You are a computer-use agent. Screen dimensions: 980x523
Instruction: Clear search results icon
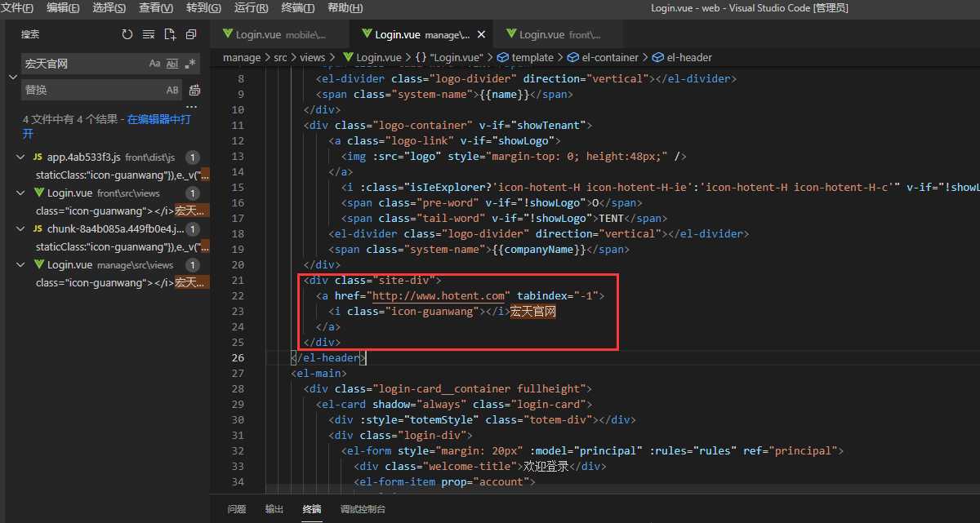149,34
